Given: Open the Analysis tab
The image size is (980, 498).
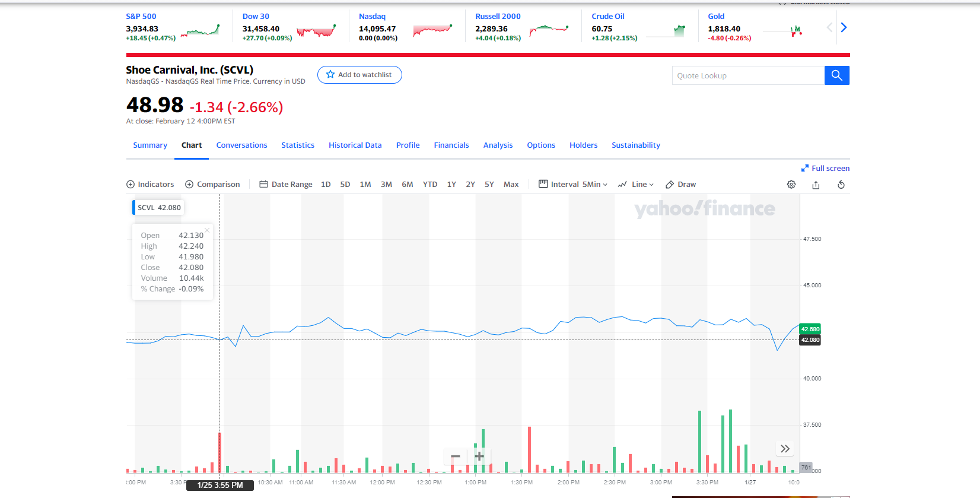Looking at the screenshot, I should 498,145.
